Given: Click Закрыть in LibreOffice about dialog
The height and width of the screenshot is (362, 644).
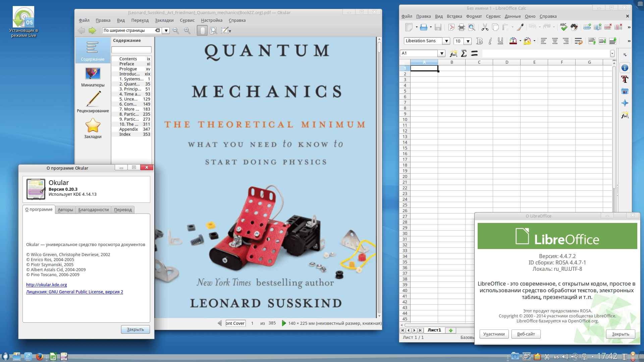Looking at the screenshot, I should pyautogui.click(x=620, y=334).
